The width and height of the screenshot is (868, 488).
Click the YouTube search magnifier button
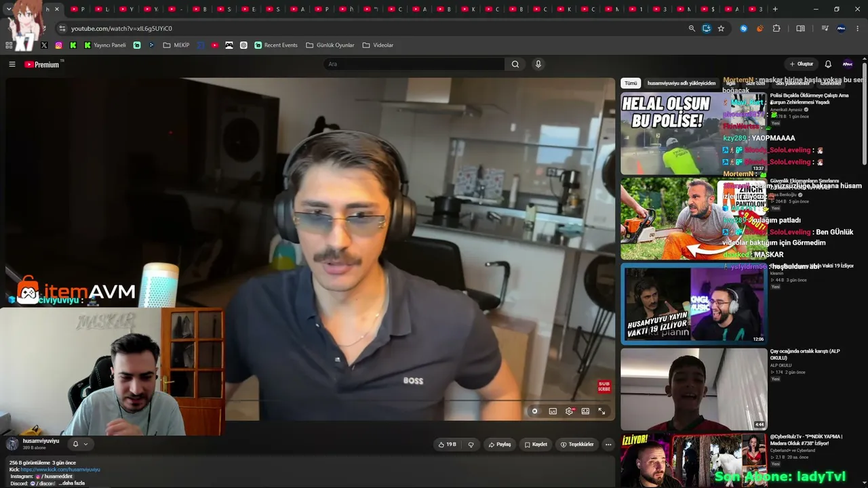point(515,64)
